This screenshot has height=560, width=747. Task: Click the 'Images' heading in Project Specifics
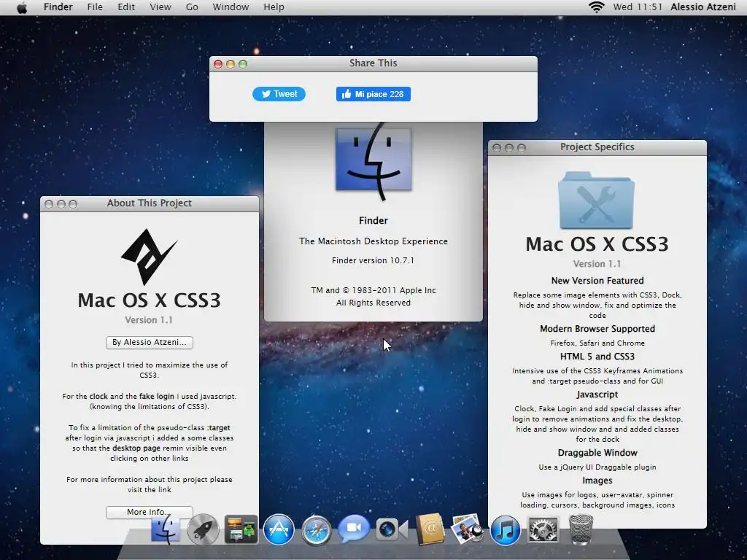click(597, 481)
